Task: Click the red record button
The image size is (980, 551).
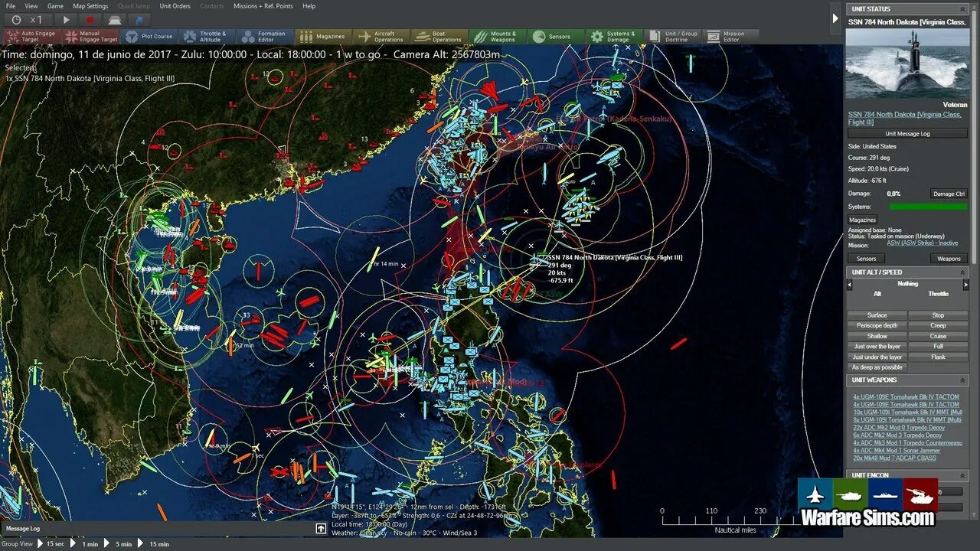Action: (90, 20)
